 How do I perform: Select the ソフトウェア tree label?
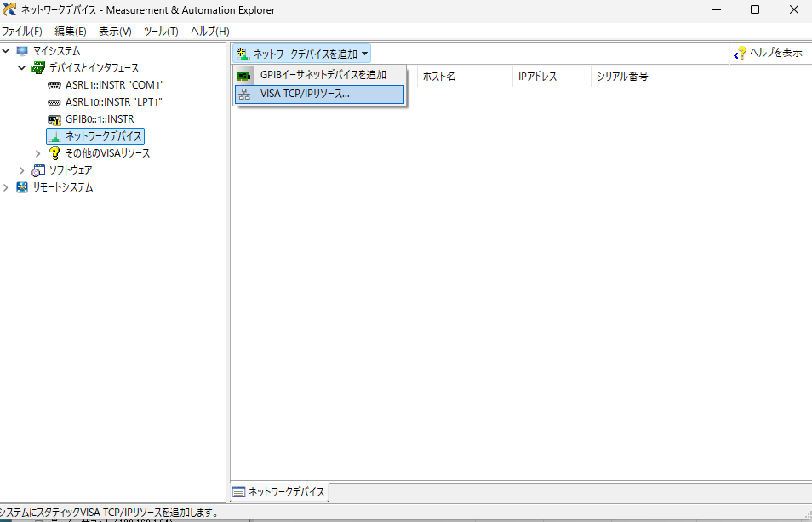(x=71, y=170)
